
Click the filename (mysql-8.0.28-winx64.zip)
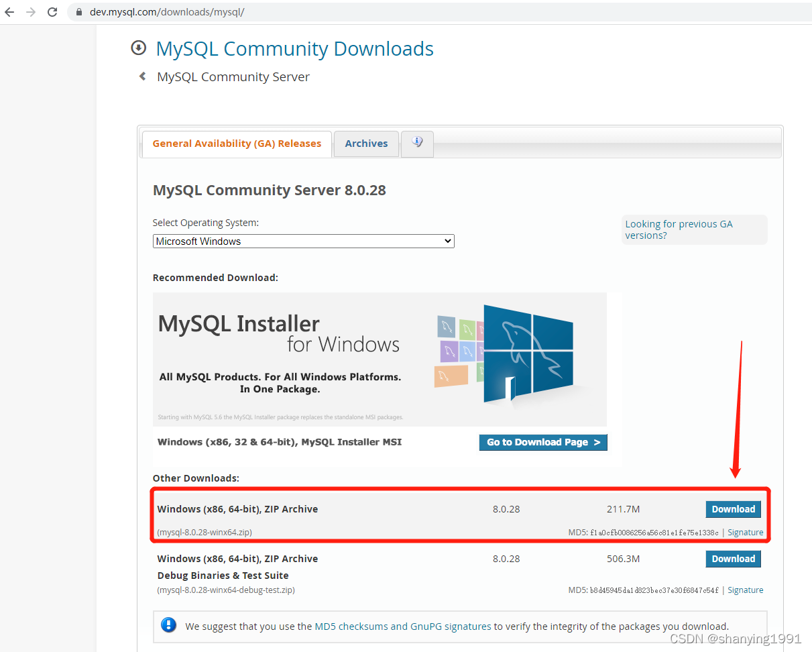pos(205,533)
